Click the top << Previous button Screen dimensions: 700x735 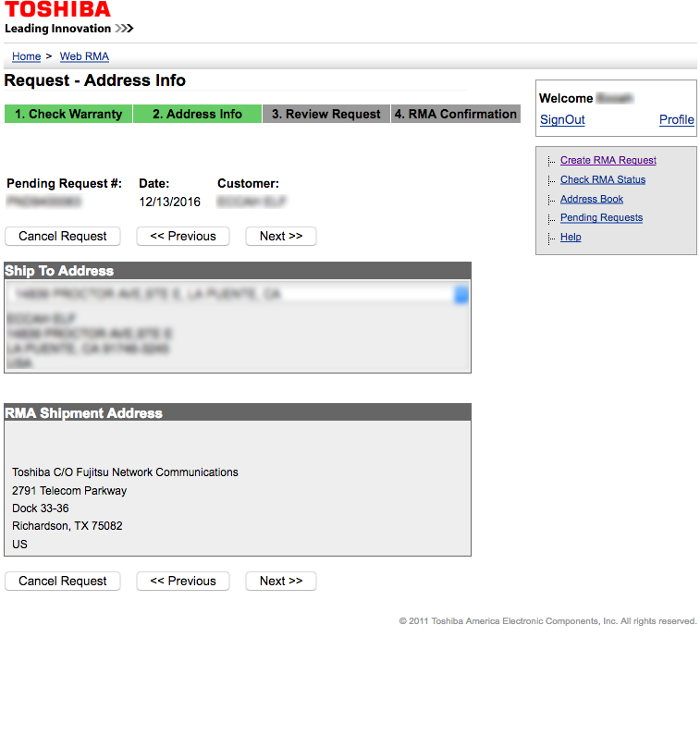pyautogui.click(x=183, y=237)
